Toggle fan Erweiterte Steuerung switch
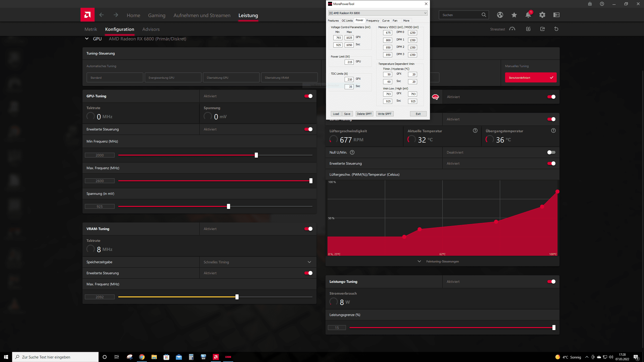 tap(551, 163)
